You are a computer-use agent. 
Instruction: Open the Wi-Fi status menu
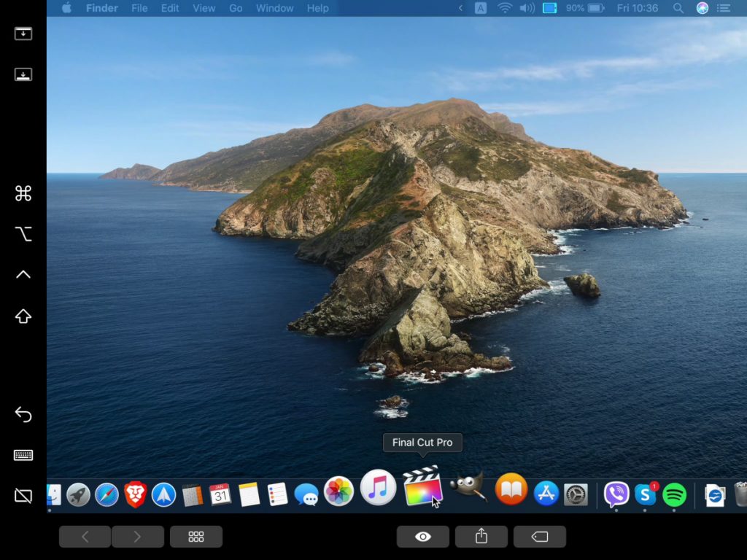[x=504, y=8]
